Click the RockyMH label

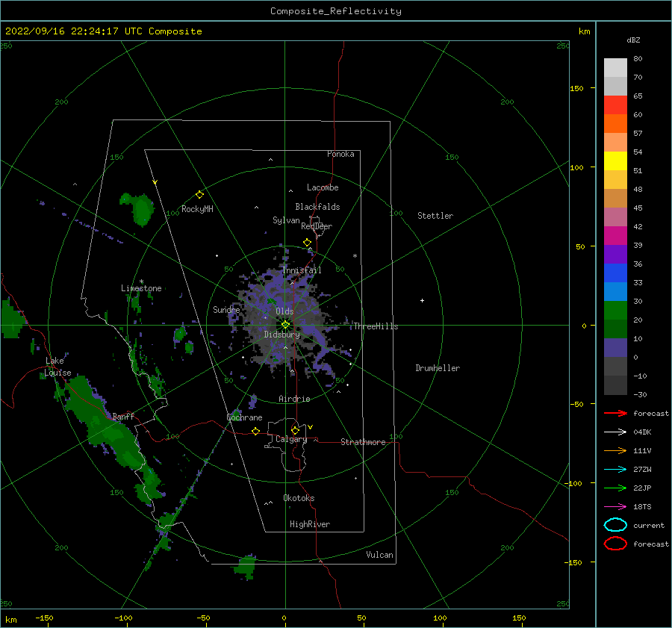197,209
